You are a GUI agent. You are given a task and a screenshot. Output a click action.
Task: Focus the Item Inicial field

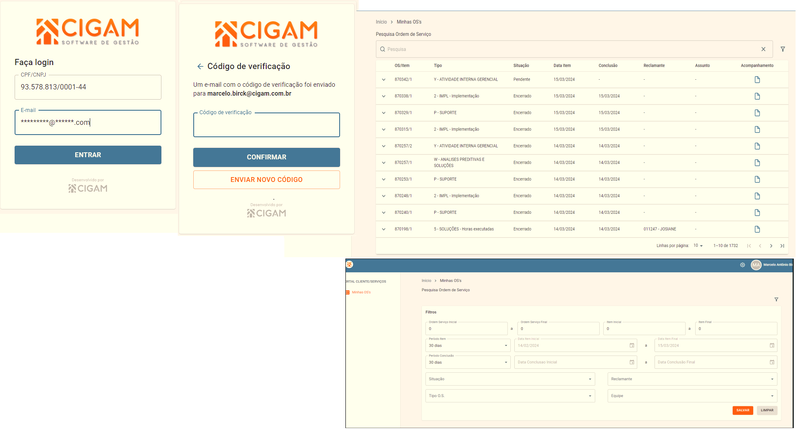click(644, 329)
